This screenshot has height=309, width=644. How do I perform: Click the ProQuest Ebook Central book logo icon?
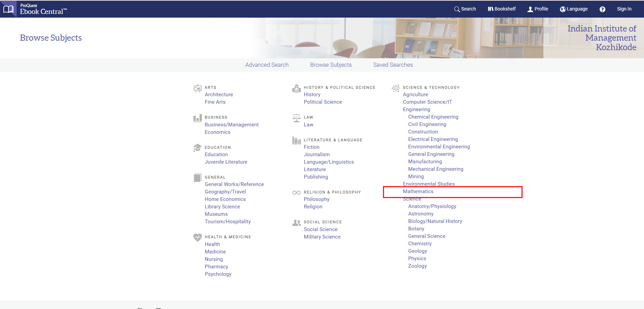point(8,9)
